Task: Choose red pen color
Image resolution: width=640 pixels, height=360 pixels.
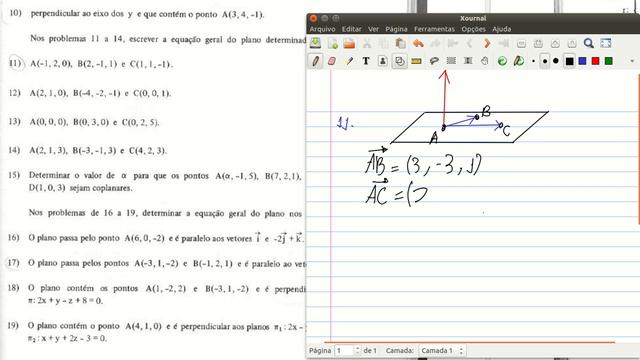Action: coord(596,61)
